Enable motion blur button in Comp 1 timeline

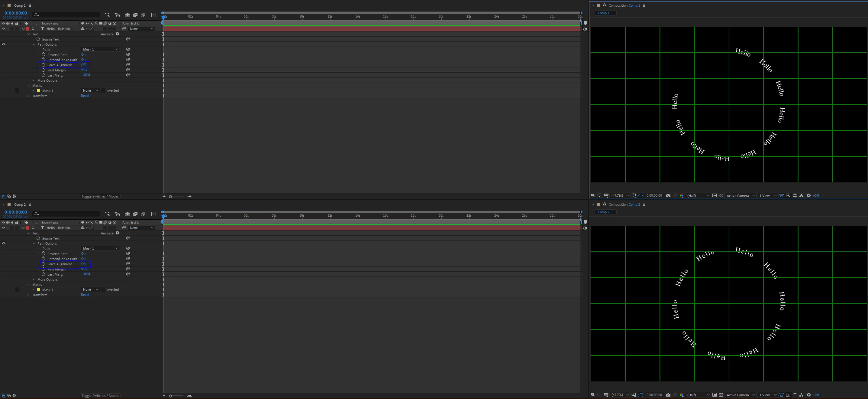pyautogui.click(x=143, y=15)
